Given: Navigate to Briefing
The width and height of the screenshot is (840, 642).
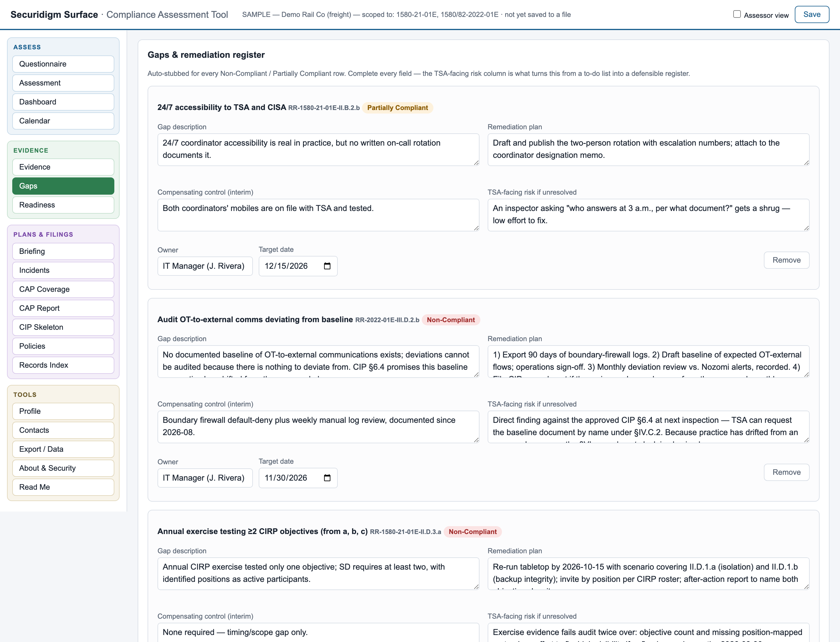Looking at the screenshot, I should [x=63, y=252].
